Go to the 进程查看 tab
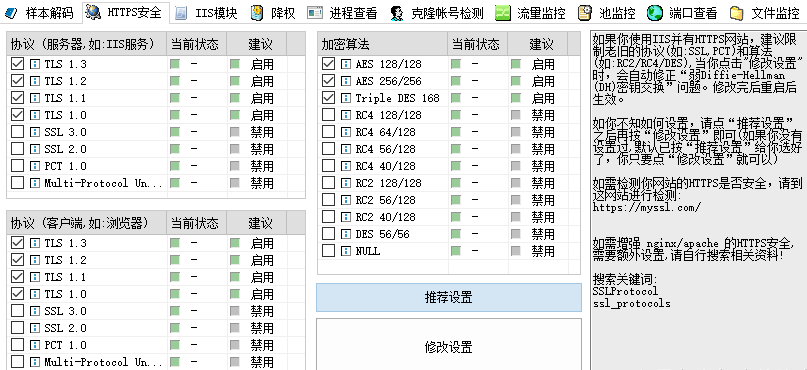The height and width of the screenshot is (370, 807). [343, 13]
